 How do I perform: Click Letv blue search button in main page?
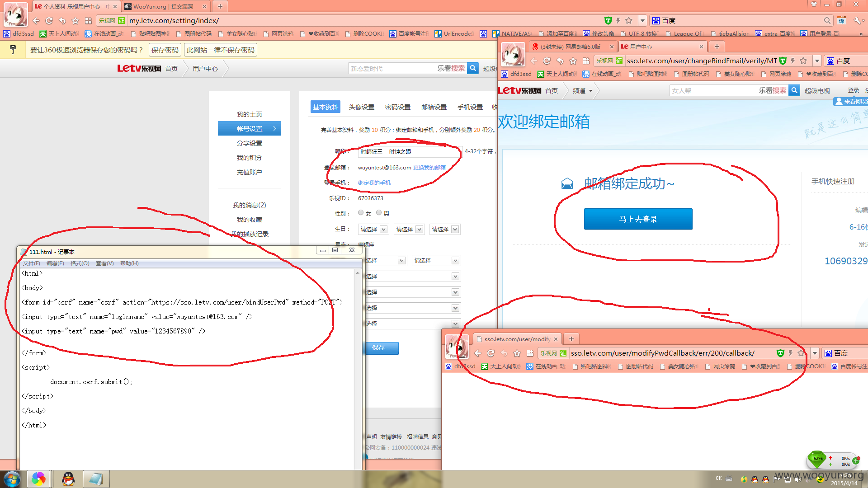point(473,68)
